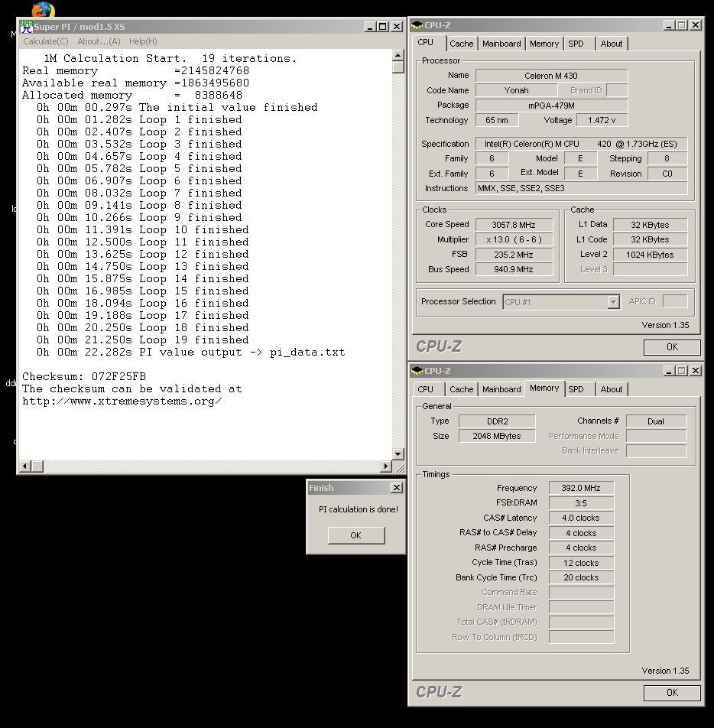
Task: Click the Bank Cycle Time value 20 clocks
Action: pyautogui.click(x=581, y=577)
